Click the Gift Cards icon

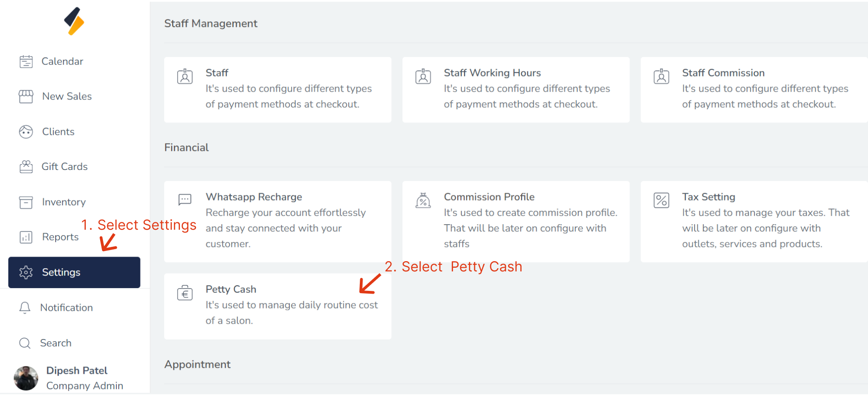tap(26, 167)
